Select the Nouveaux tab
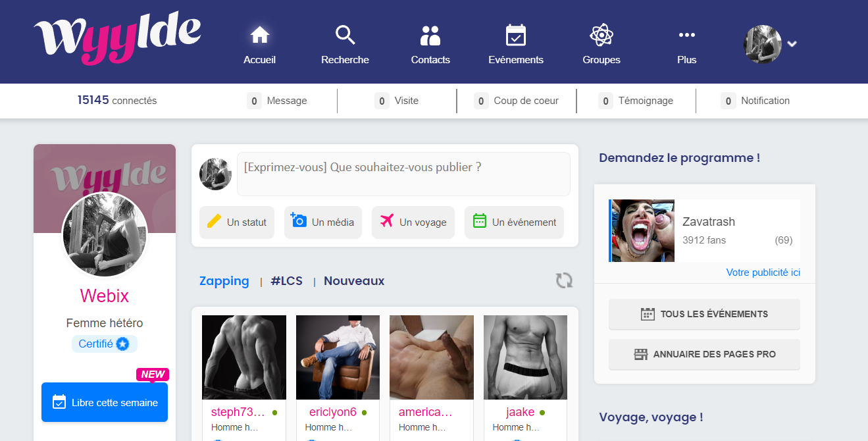This screenshot has height=441, width=868. click(354, 281)
